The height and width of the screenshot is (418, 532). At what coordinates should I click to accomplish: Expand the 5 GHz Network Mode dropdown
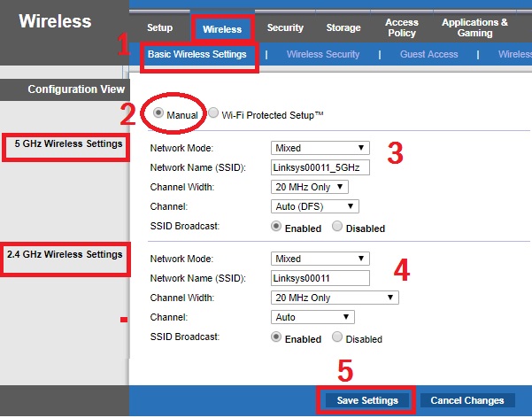point(320,148)
